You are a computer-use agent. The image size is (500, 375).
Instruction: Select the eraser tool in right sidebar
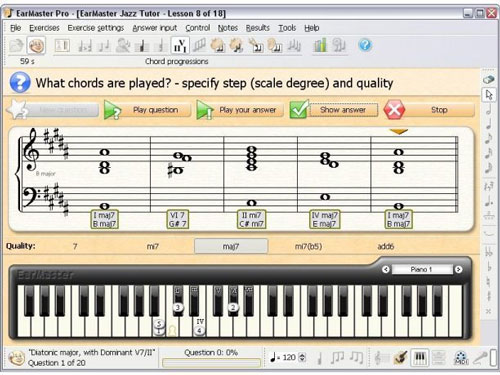(489, 79)
